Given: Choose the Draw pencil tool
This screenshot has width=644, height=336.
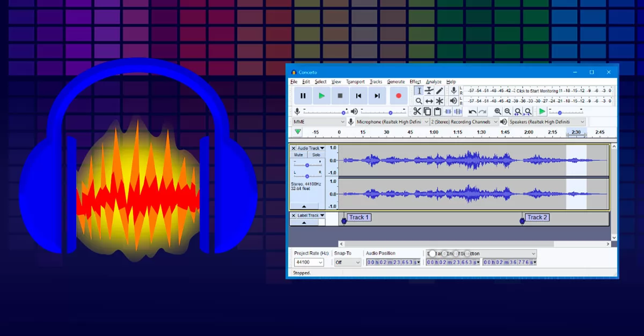Looking at the screenshot, I should tap(440, 91).
